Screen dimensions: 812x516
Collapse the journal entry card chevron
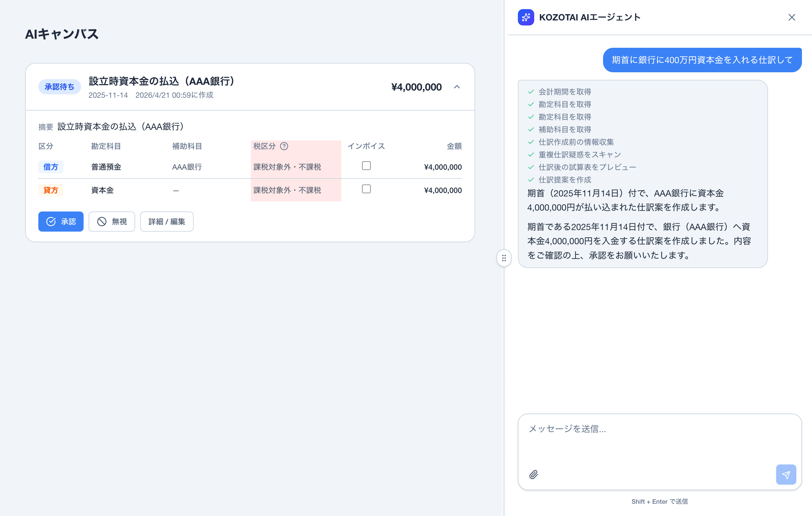[x=457, y=87]
